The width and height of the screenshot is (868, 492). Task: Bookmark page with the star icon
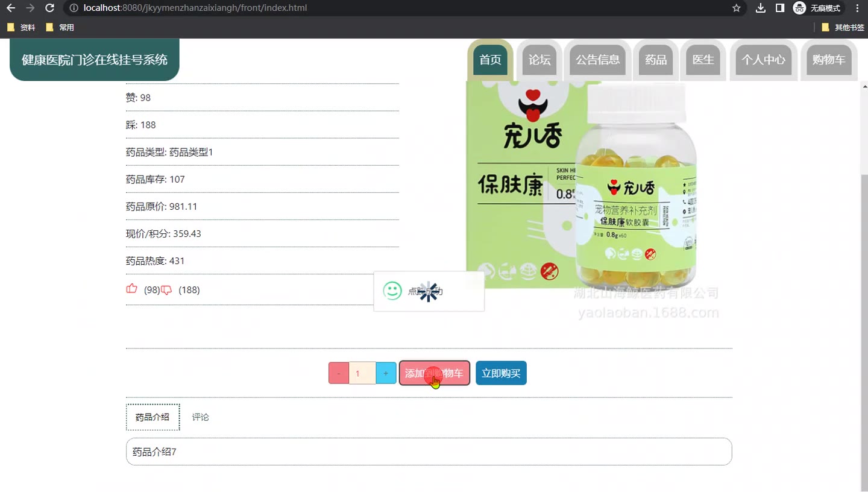click(x=736, y=8)
